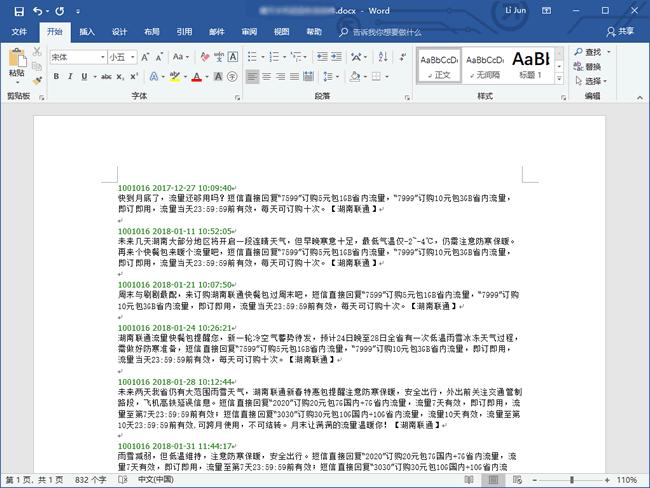650x488 pixels.
Task: Apply the yellow text highlight color
Action: tap(175, 77)
